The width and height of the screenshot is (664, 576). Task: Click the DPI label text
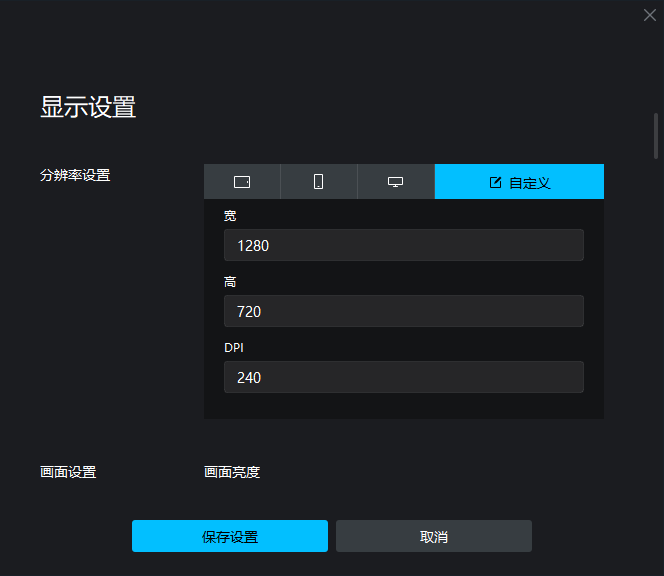234,348
